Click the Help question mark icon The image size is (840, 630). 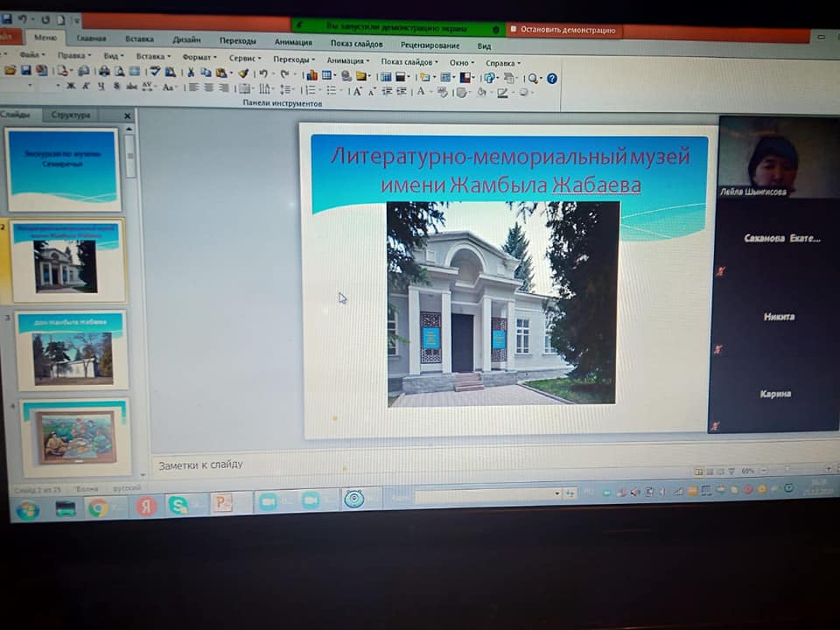coord(551,78)
